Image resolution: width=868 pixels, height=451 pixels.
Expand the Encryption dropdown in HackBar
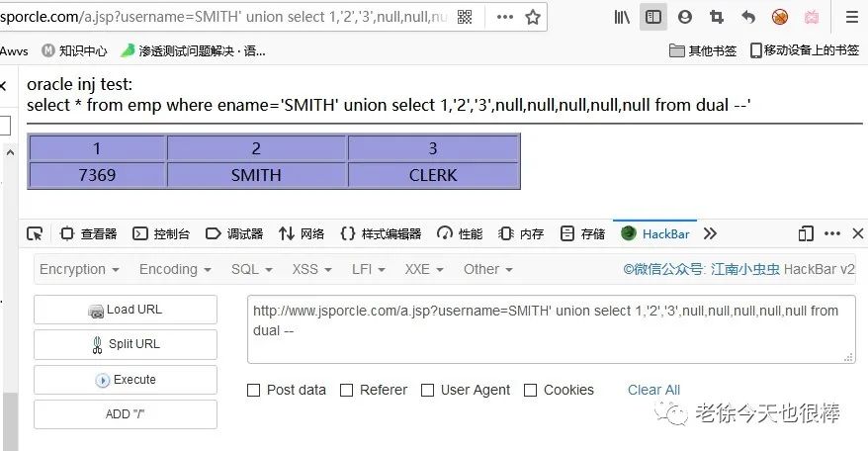[79, 269]
